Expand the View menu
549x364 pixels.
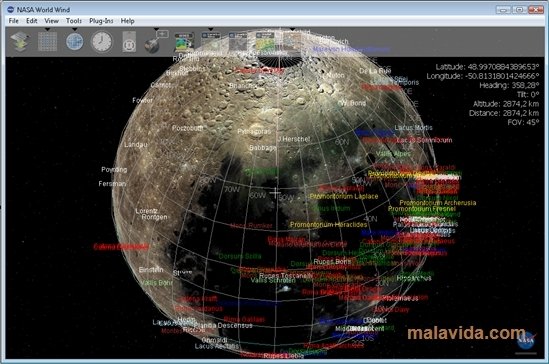[x=51, y=21]
